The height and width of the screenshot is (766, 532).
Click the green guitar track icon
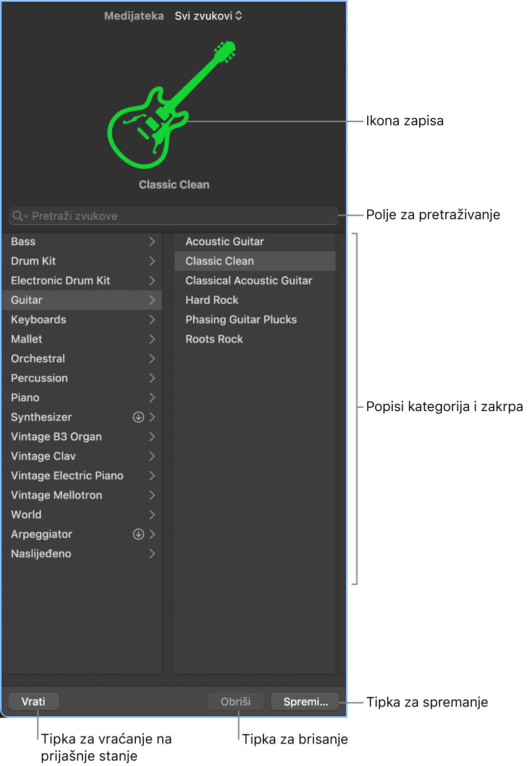(171, 105)
